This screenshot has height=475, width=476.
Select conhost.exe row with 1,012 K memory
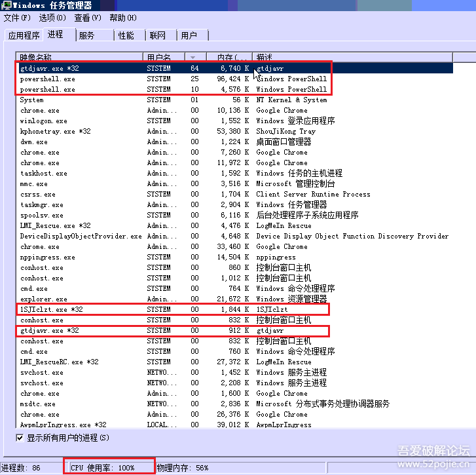234,278
